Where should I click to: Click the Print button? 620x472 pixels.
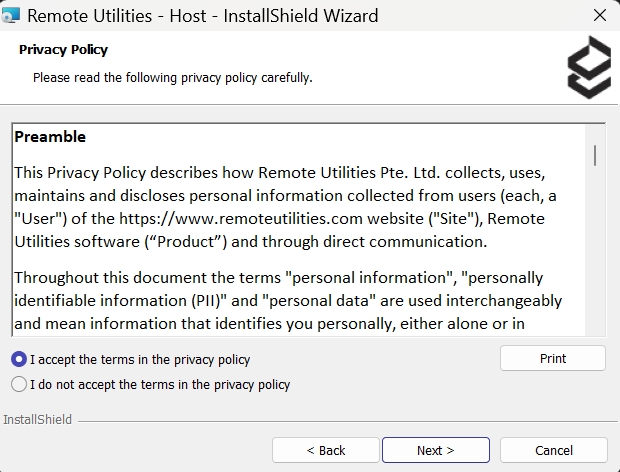point(552,358)
